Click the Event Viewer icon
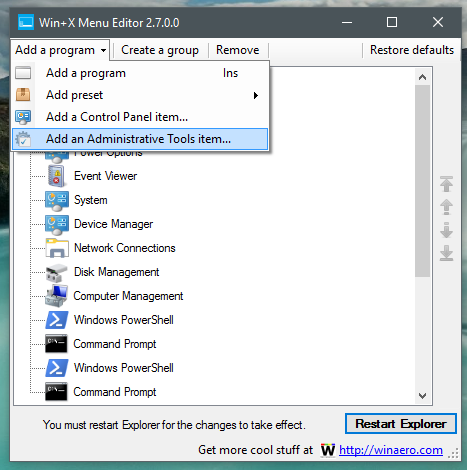The height and width of the screenshot is (470, 467). tap(57, 176)
